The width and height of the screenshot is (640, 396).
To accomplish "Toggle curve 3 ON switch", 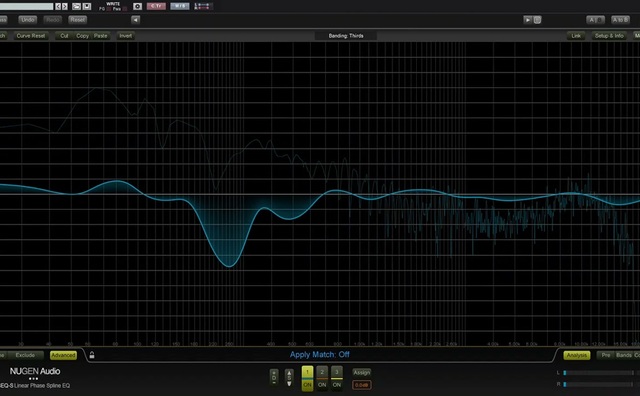I will 337,385.
